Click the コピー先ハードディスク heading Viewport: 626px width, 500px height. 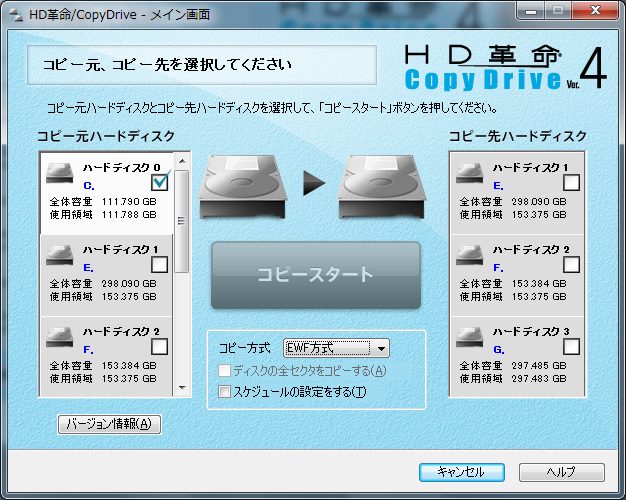[517, 136]
